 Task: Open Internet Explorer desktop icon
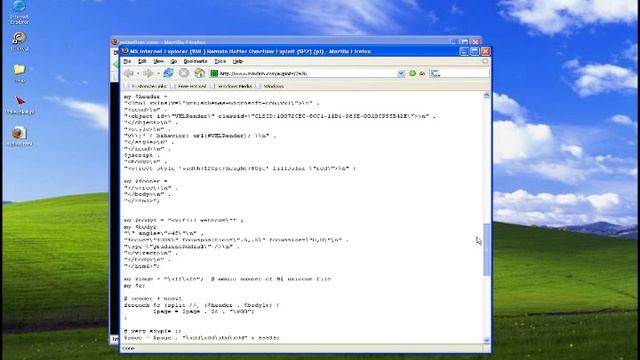point(19,11)
